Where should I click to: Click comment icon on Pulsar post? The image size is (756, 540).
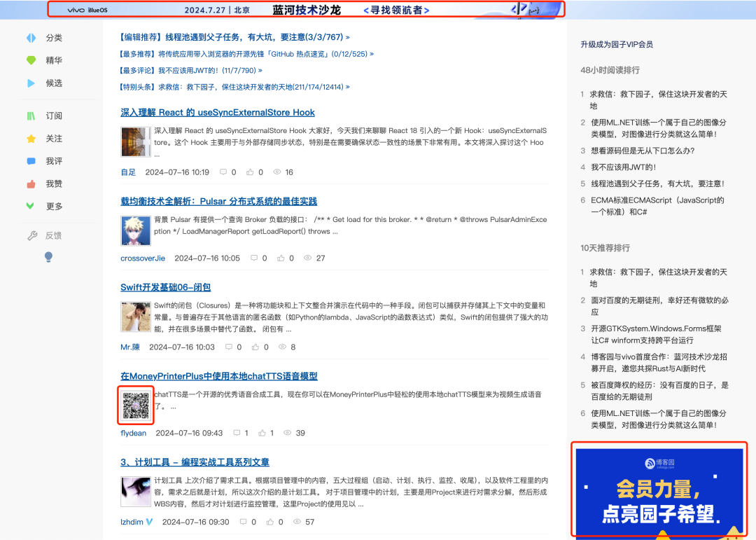pos(253,258)
